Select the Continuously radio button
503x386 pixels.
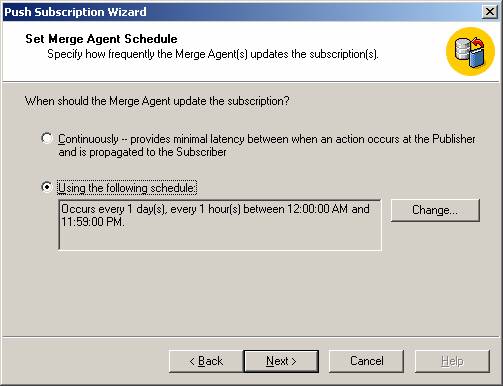[47, 138]
